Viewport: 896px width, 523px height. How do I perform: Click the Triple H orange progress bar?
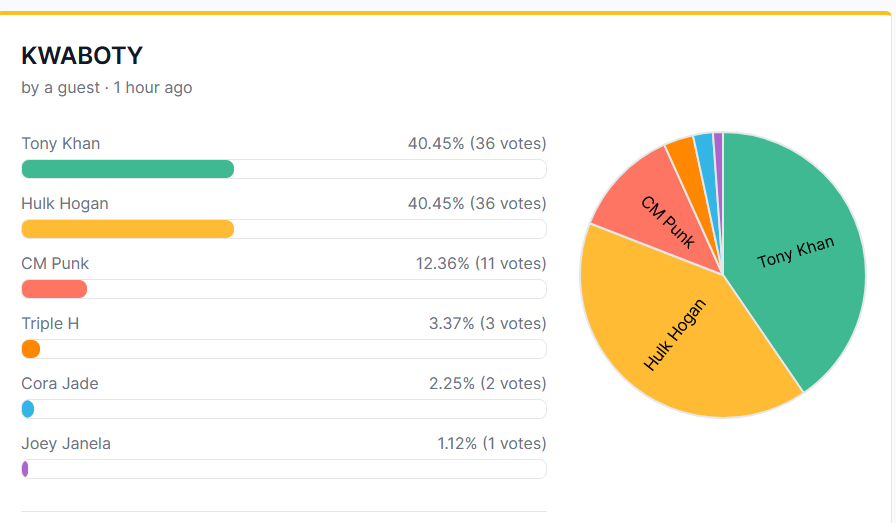point(31,349)
